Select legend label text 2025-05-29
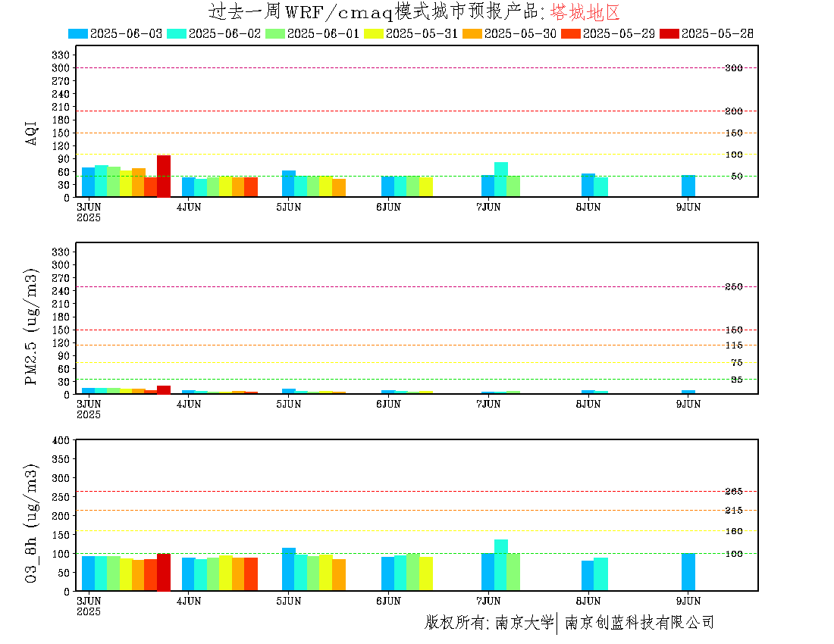Viewport: 834px width, 644px height. [x=619, y=33]
